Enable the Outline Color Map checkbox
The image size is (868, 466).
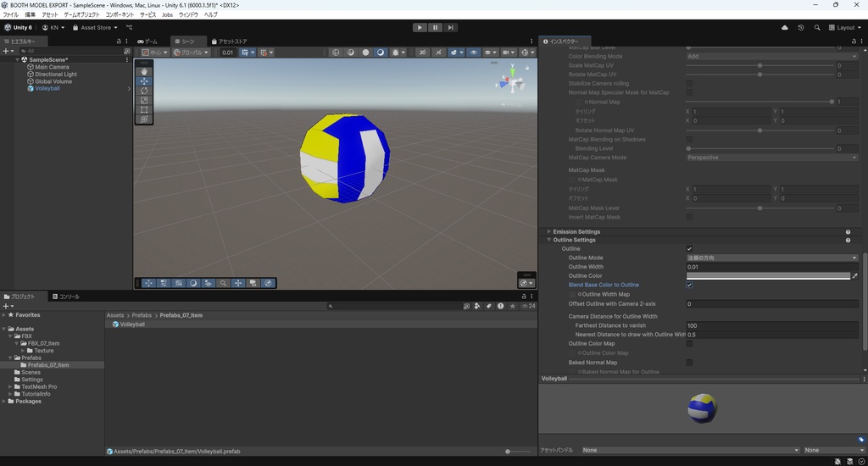click(689, 344)
